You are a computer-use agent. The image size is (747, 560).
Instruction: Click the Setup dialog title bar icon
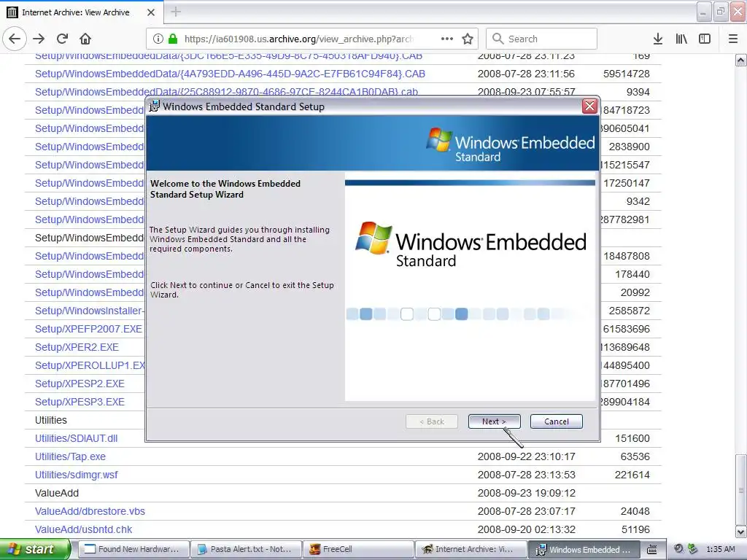point(154,106)
